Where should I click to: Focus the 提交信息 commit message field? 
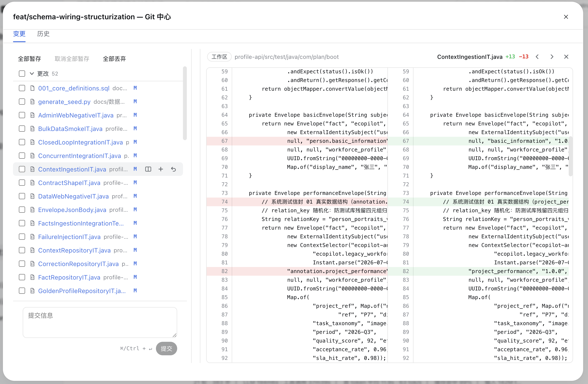[100, 322]
